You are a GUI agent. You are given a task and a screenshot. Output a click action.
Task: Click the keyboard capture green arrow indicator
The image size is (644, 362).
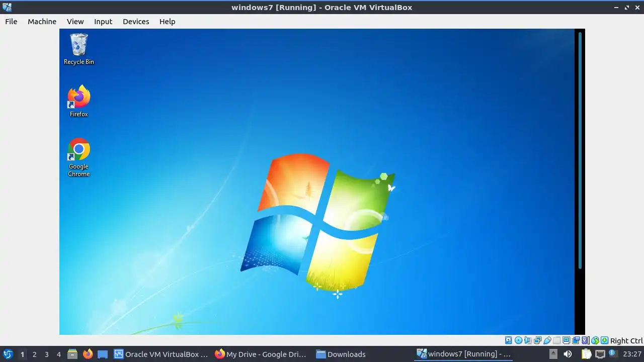(604, 340)
